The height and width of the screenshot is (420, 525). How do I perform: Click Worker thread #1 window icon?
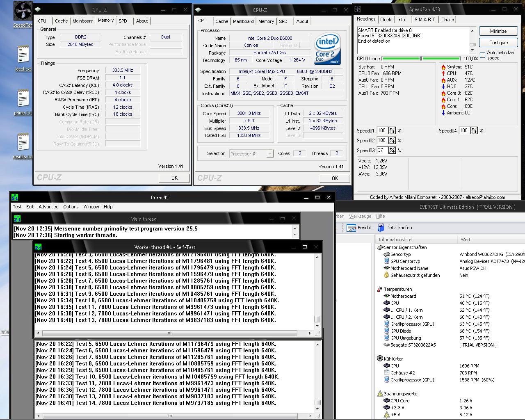pyautogui.click(x=38, y=247)
